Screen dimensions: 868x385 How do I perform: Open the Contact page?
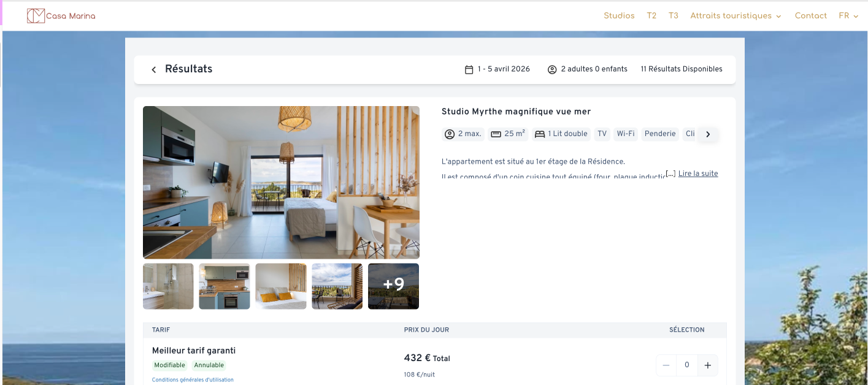(x=810, y=16)
